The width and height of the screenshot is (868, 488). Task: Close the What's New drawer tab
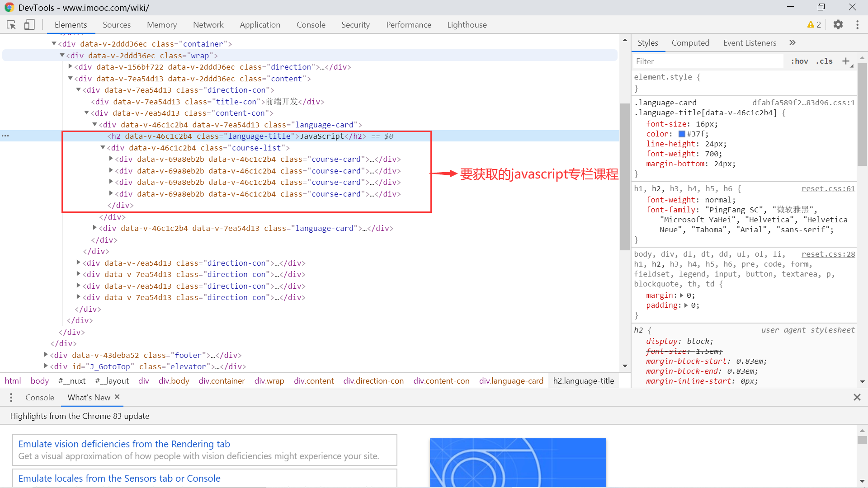click(117, 397)
